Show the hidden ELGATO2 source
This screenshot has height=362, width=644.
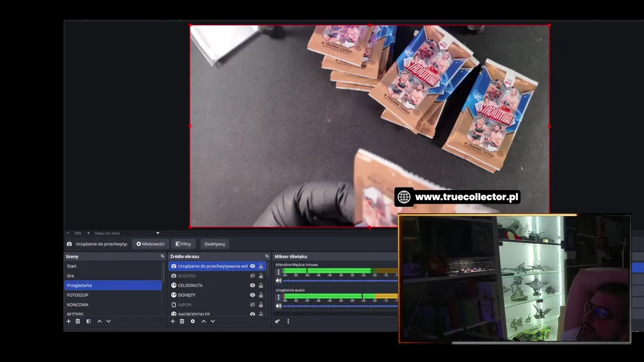[253, 276]
